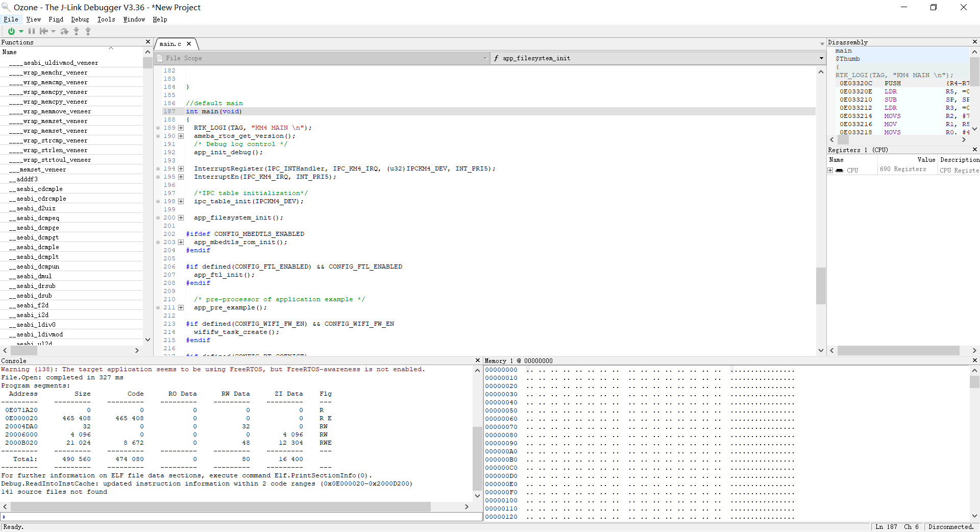Screen dimensions: 980x532
Task: Click the Reset program toolbar icon
Action: 44,31
